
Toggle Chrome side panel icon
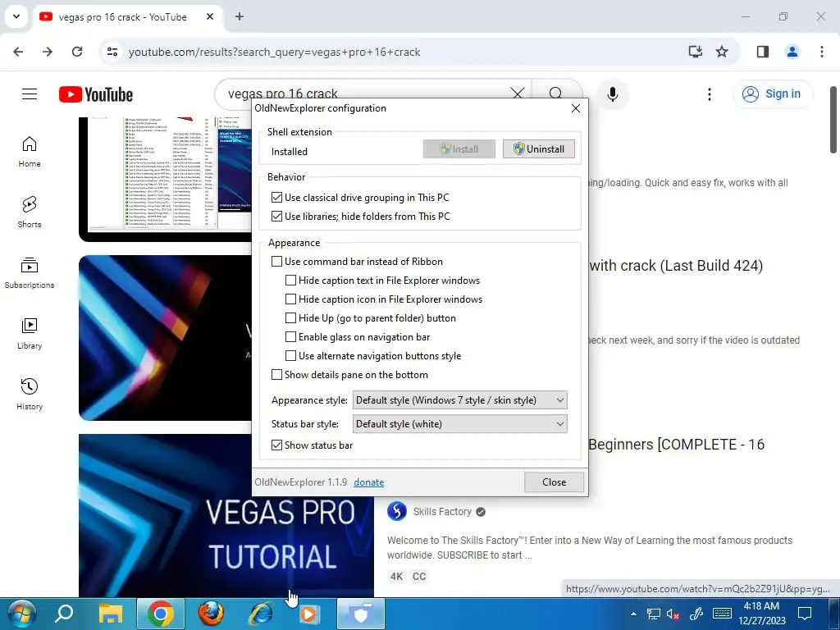coord(763,52)
